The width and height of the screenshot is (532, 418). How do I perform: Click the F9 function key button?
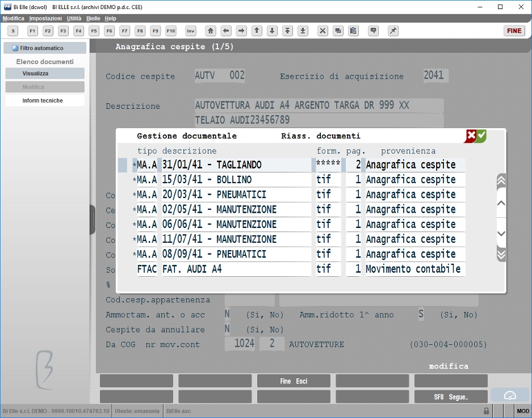(156, 31)
